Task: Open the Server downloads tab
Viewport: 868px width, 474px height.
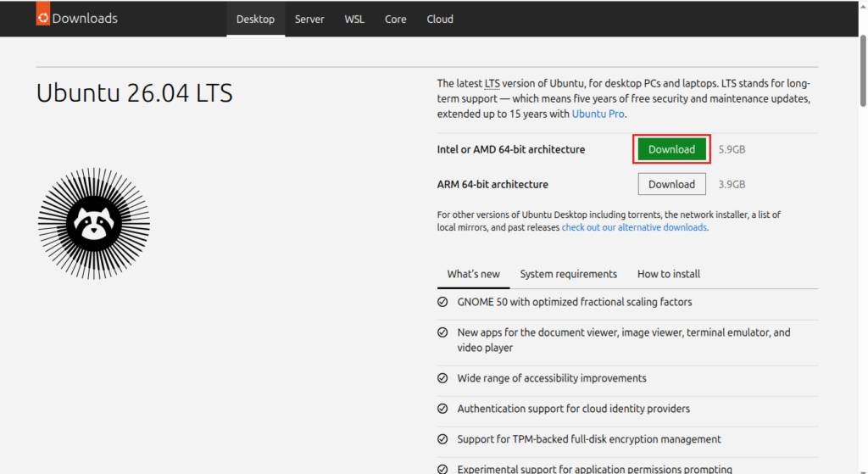Action: point(309,19)
